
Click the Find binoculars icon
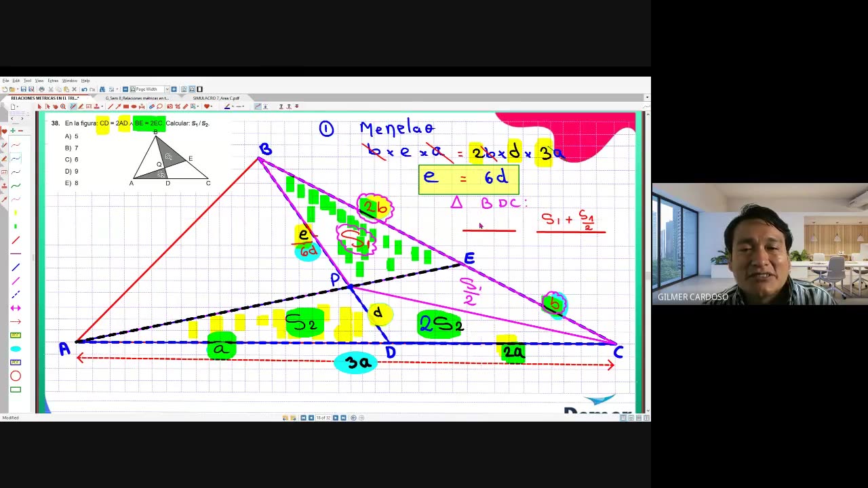coord(102,89)
